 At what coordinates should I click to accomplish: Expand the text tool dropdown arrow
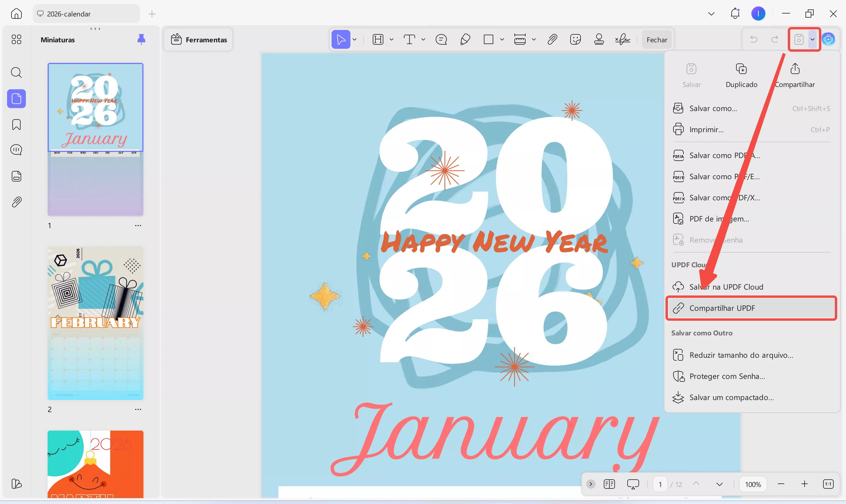[x=423, y=40]
